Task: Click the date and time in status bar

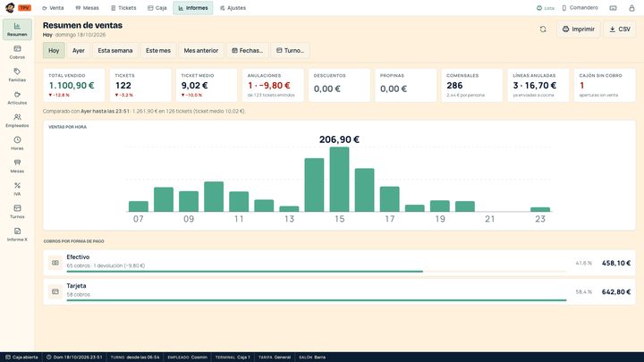Action: 74,357
